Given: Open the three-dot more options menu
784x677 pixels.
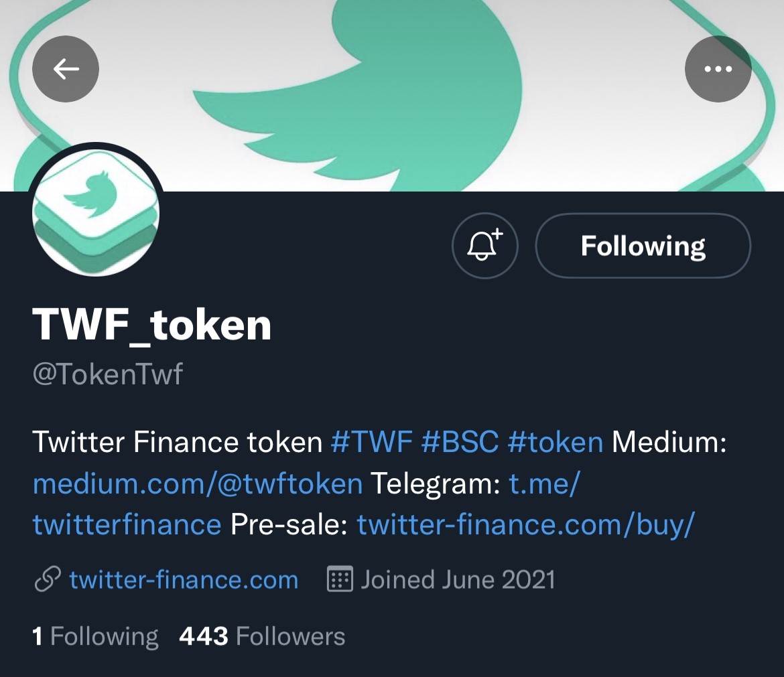Looking at the screenshot, I should [718, 69].
